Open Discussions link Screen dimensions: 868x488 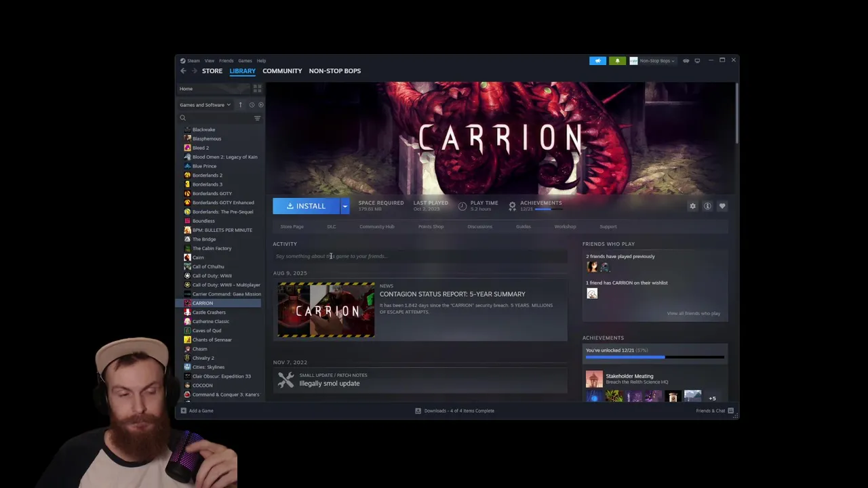pos(480,226)
